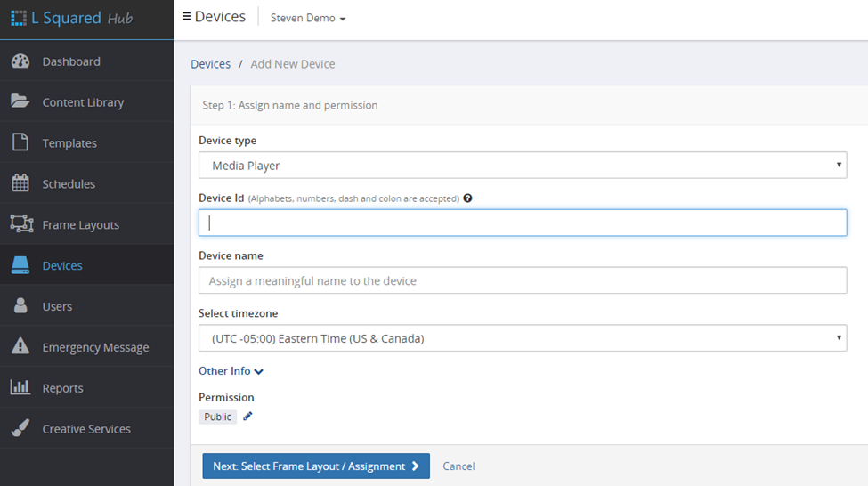Viewport: 868px width, 486px height.
Task: Open the Device type dropdown
Action: point(522,166)
